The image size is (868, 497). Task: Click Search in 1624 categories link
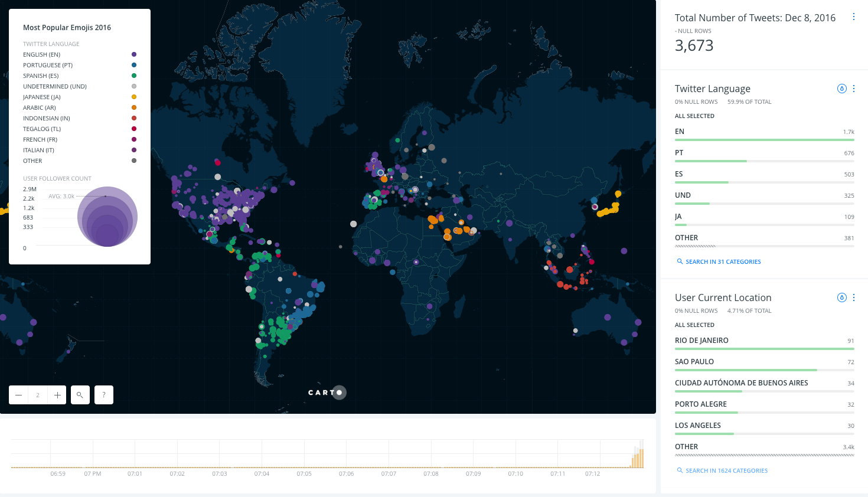[726, 470]
